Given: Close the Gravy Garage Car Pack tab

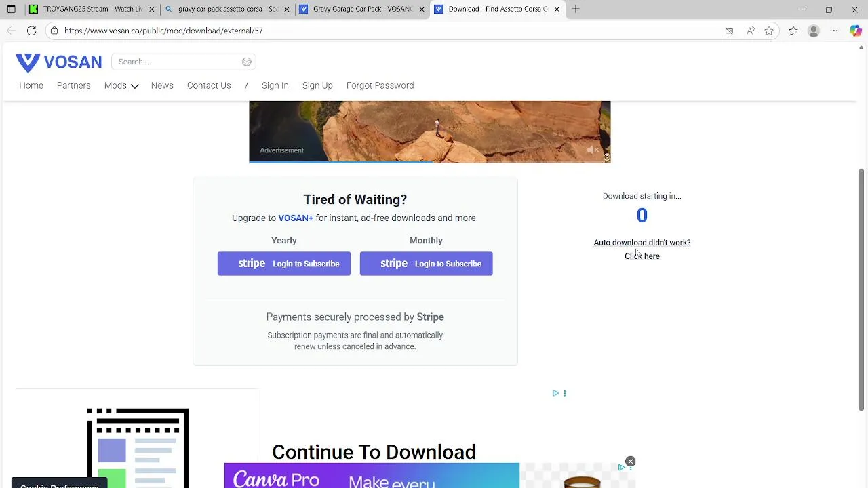Looking at the screenshot, I should pos(422,9).
